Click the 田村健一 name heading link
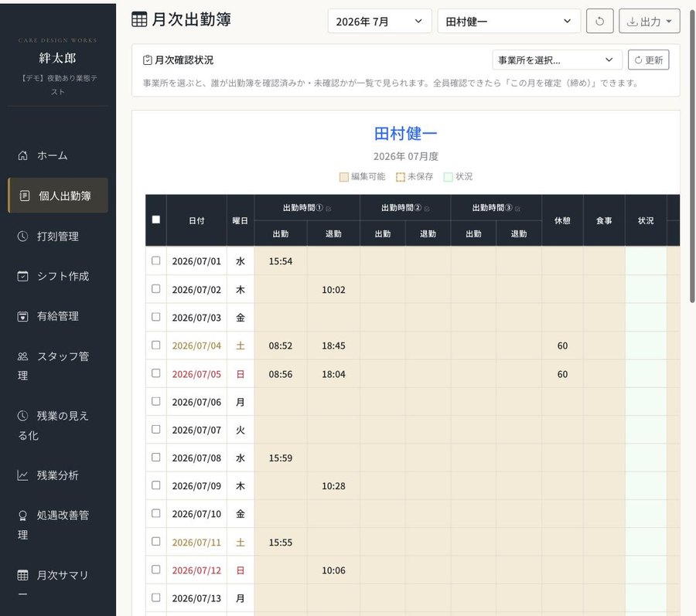The width and height of the screenshot is (696, 616). [x=405, y=134]
